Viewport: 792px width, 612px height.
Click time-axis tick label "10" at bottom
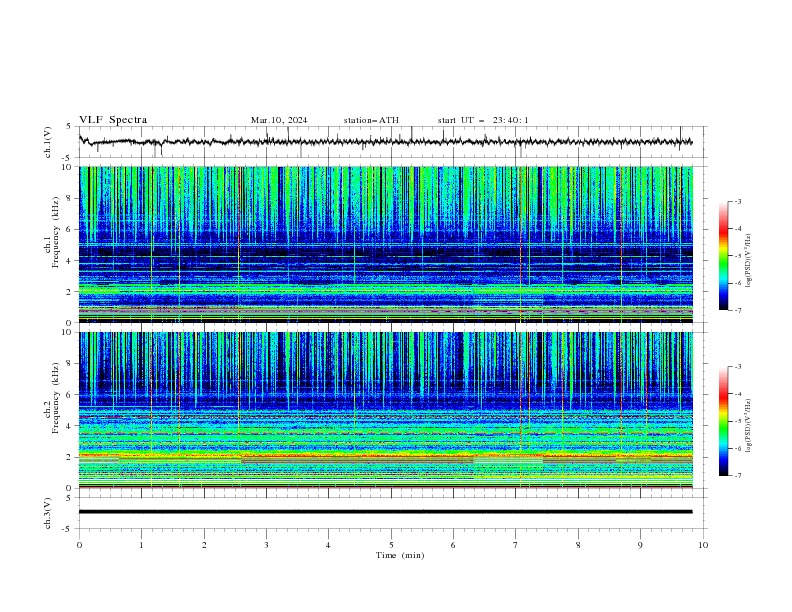703,545
